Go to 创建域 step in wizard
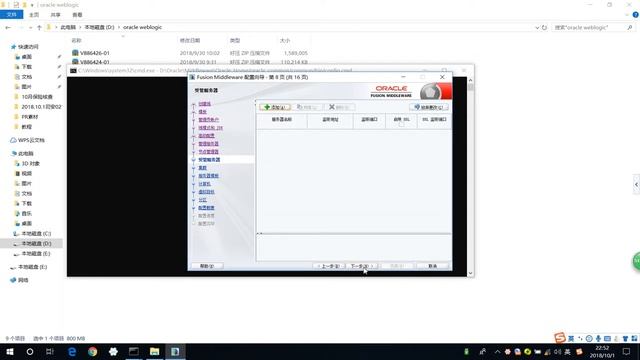 coord(204,104)
